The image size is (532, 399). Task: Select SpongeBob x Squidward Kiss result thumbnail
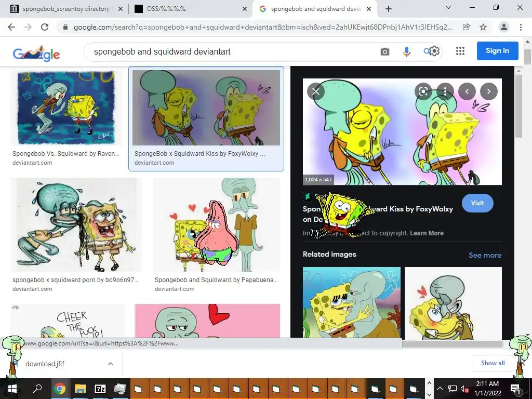tap(206, 108)
